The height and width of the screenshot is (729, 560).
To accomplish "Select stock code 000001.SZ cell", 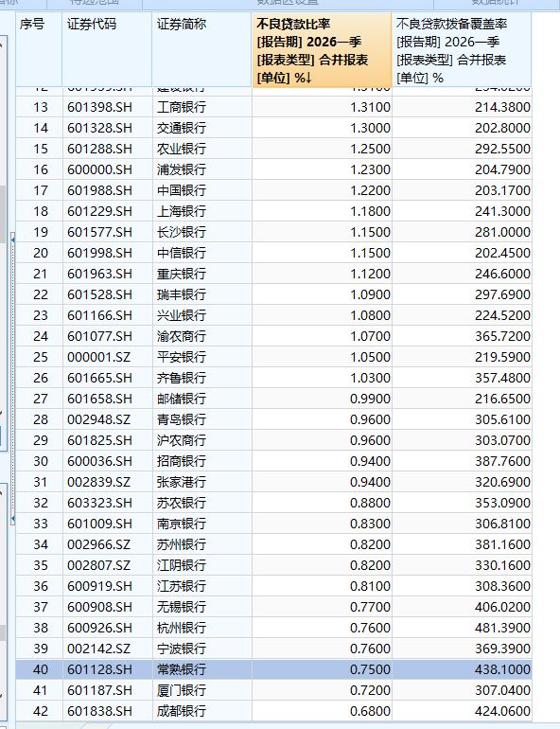I will [x=107, y=357].
